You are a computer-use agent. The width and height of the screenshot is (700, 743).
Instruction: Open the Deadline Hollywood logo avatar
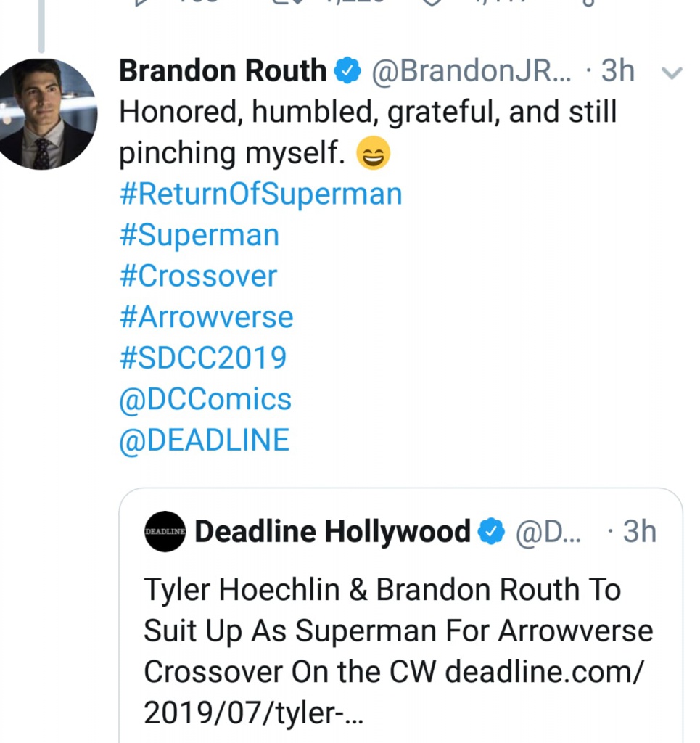(165, 532)
